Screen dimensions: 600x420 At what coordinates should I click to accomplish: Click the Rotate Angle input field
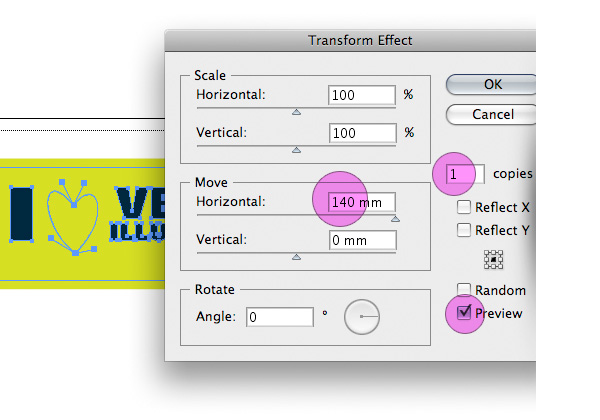[x=280, y=317]
